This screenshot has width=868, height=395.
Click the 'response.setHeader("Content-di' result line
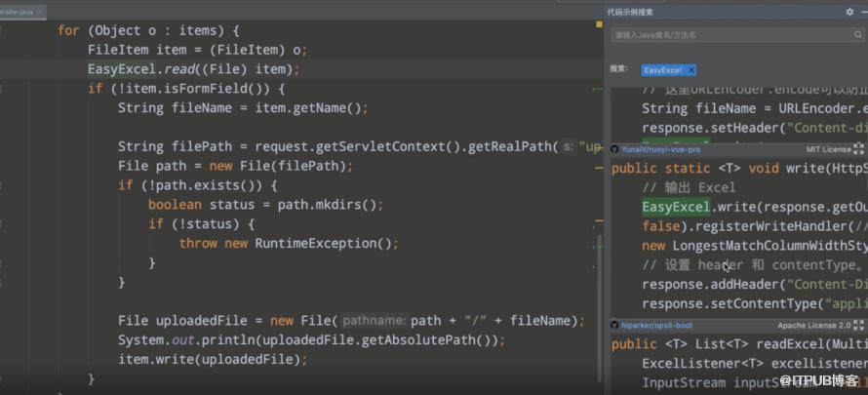click(x=755, y=128)
